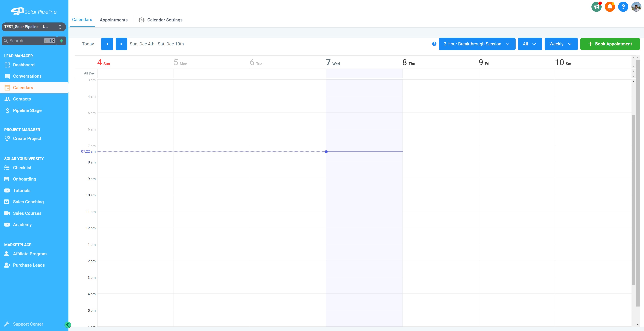644x331 pixels.
Task: Jump to Today on the calendar
Action: [88, 44]
